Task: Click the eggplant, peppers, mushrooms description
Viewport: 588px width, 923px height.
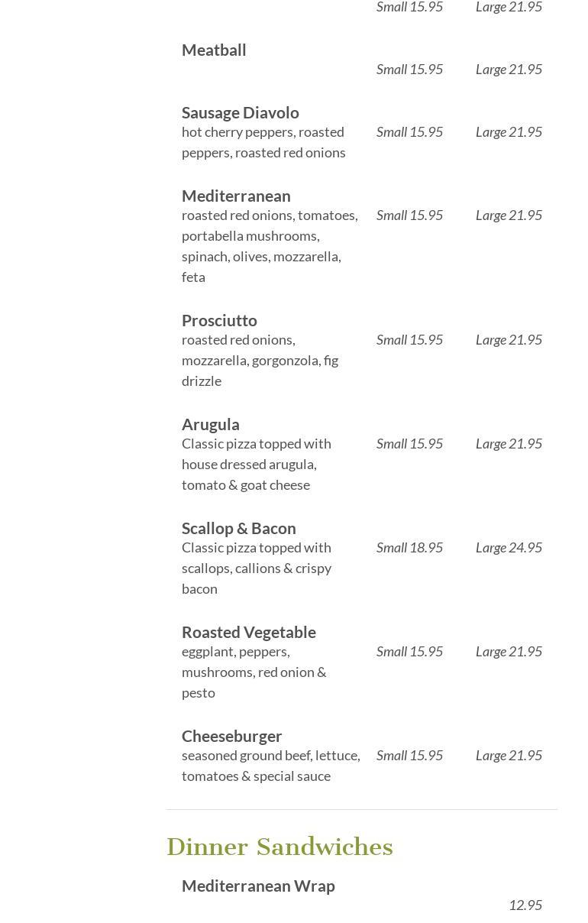Action: pyautogui.click(x=254, y=672)
